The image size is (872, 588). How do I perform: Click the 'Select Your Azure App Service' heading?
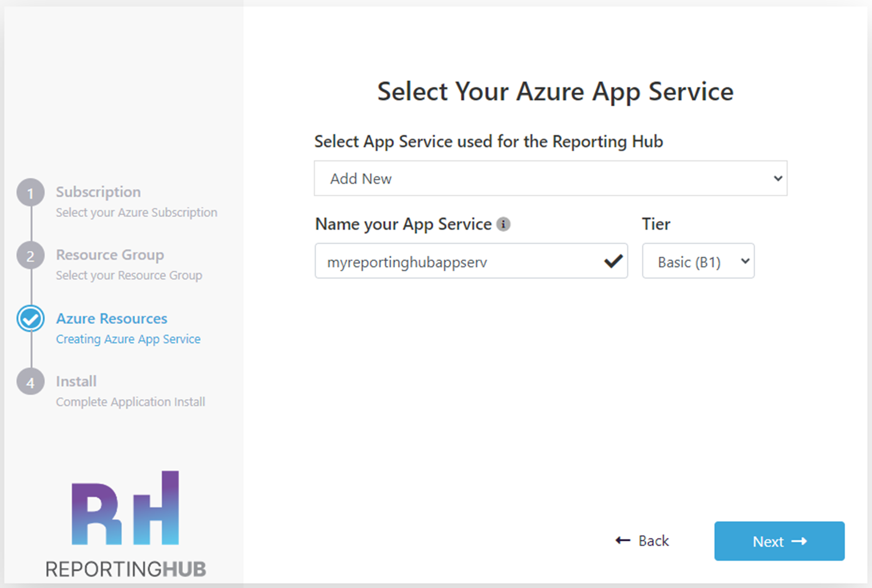point(555,92)
